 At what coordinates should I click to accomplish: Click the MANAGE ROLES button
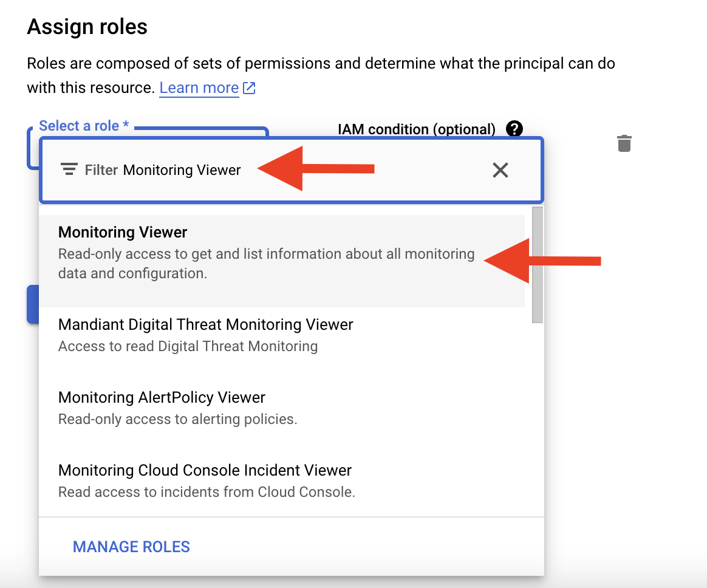click(x=131, y=547)
